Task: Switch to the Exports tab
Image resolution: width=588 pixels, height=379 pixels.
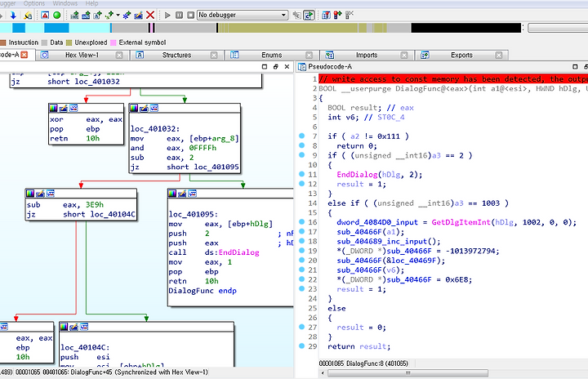Action: pyautogui.click(x=461, y=56)
